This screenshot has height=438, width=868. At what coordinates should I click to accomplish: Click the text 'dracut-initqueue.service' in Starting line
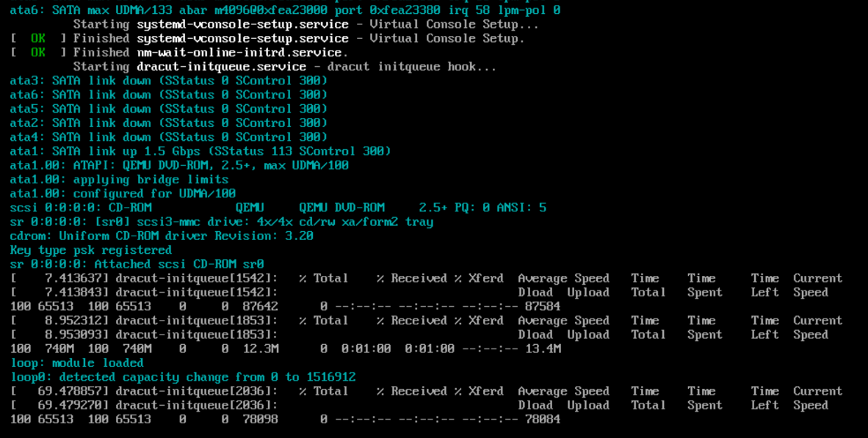tap(221, 67)
